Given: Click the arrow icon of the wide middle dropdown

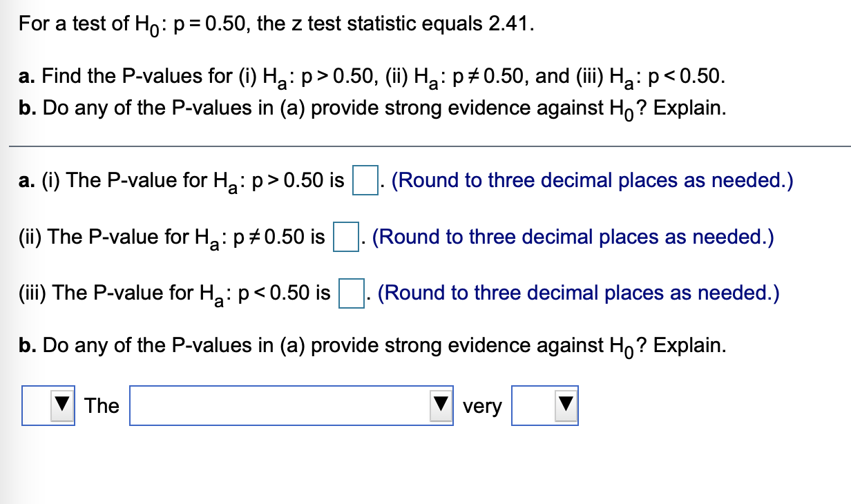Looking at the screenshot, I should pyautogui.click(x=440, y=406).
